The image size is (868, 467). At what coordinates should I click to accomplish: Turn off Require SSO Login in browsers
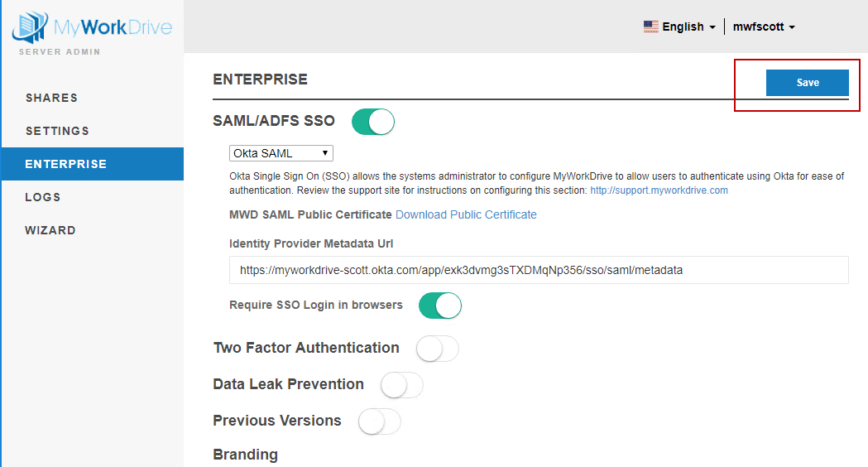pyautogui.click(x=440, y=306)
